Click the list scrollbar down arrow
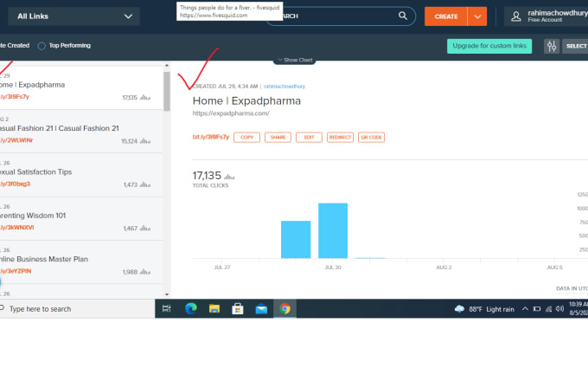Screen dimensions: 588x368 coord(167,294)
